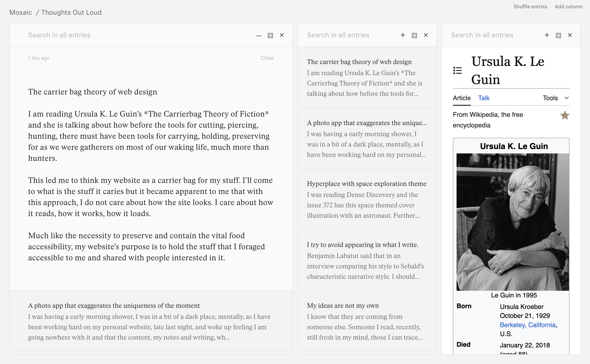Select the Article tab
590x364 pixels.
461,98
